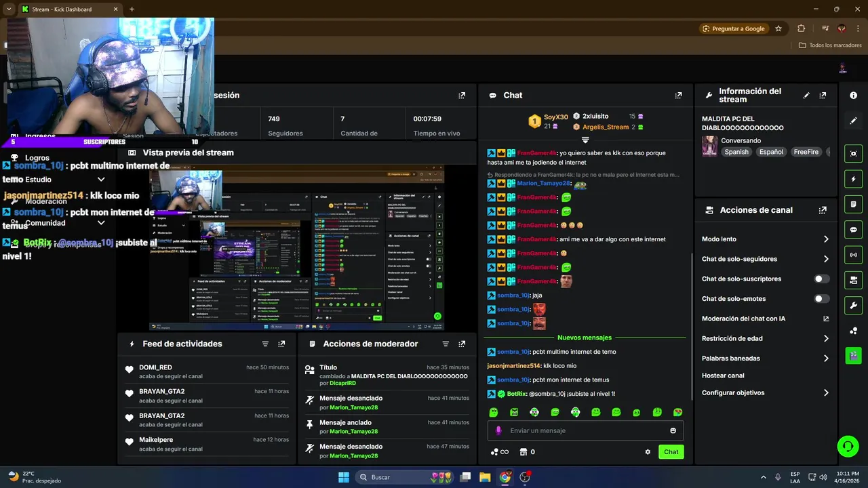Click Hostear canal option
The width and height of the screenshot is (868, 488).
click(x=723, y=375)
